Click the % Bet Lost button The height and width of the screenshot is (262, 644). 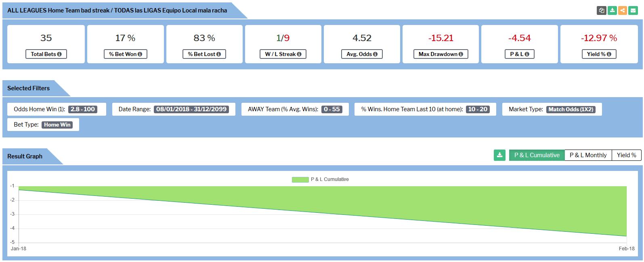(204, 54)
